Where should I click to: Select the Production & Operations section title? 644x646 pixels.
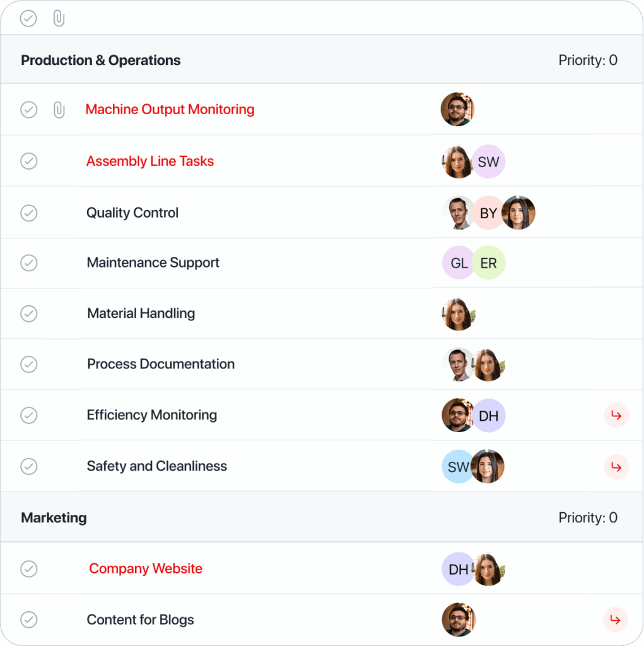point(101,60)
